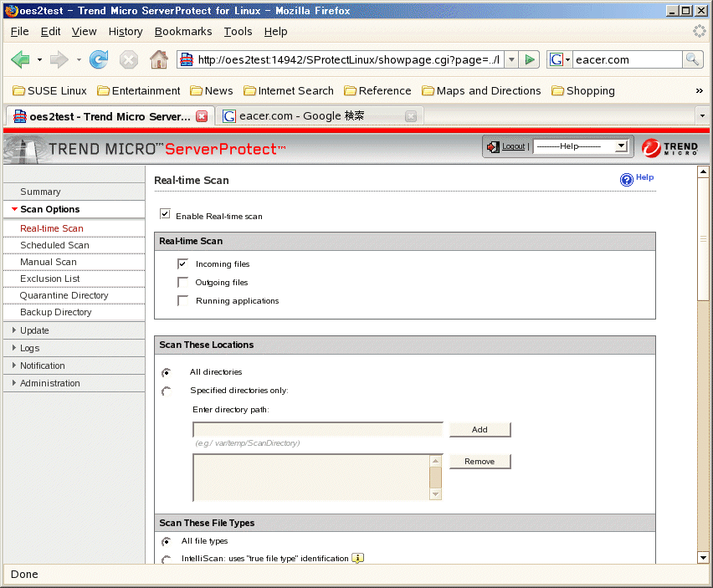Screen dimensions: 713x588
Task: Toggle the Enable Real-time scan checkbox
Action: pyautogui.click(x=165, y=213)
